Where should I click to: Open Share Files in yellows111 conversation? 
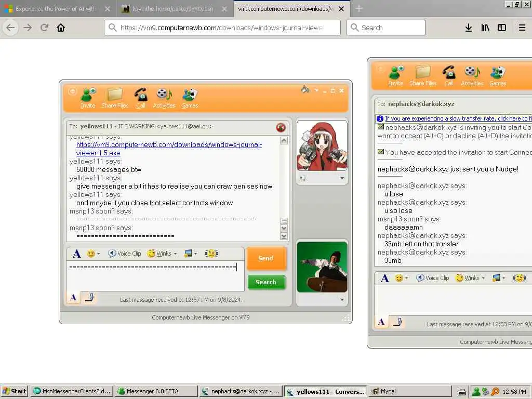click(x=115, y=98)
